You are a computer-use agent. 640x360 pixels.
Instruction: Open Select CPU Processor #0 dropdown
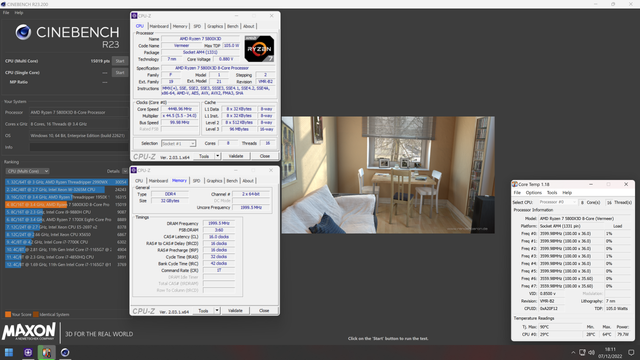[x=557, y=202]
